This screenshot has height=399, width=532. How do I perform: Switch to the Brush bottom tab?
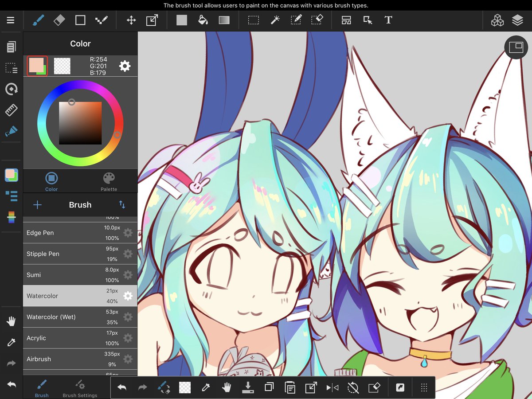pos(42,388)
